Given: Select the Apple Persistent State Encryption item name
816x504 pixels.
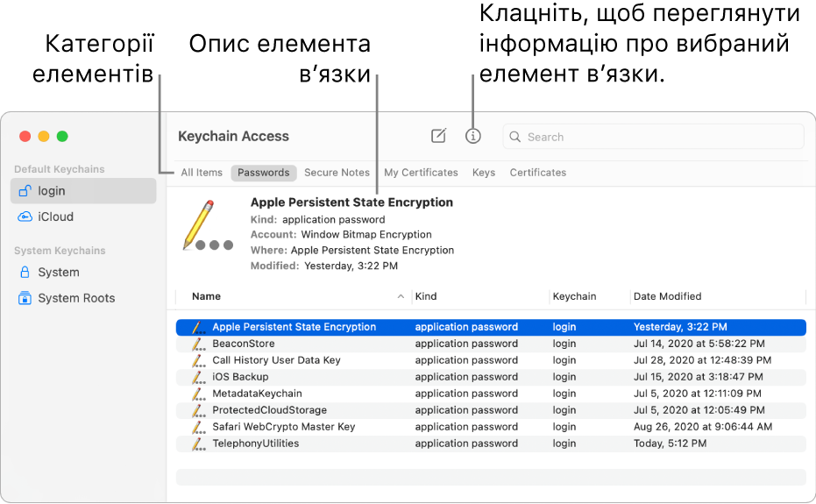Looking at the screenshot, I should tap(294, 327).
